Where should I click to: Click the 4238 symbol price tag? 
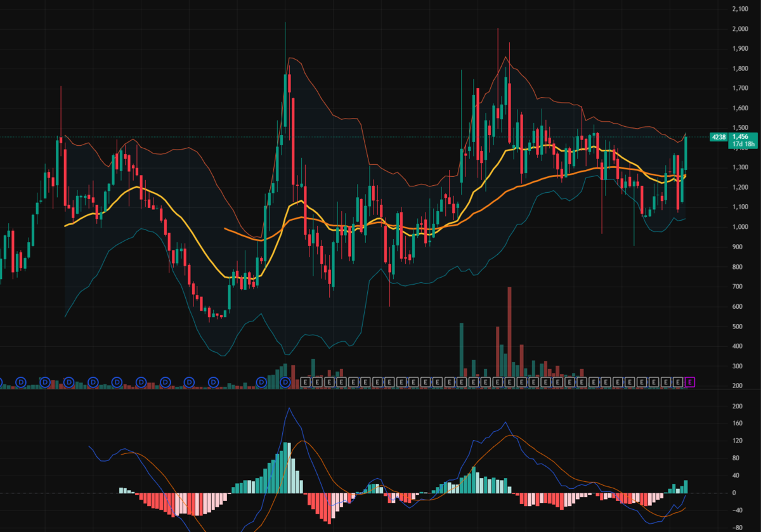719,137
